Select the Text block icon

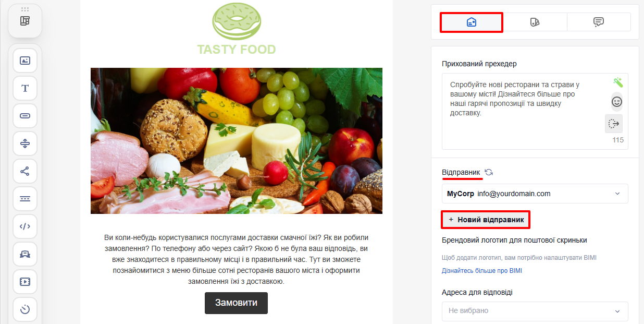tap(25, 88)
